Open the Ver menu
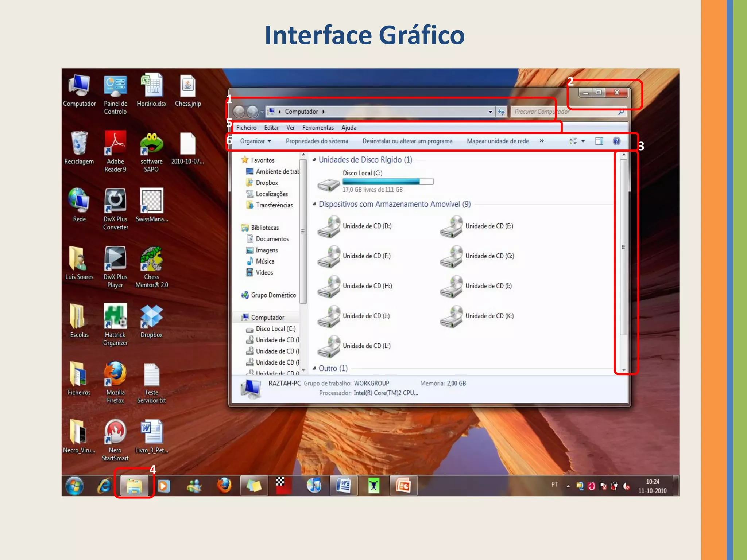 point(290,128)
